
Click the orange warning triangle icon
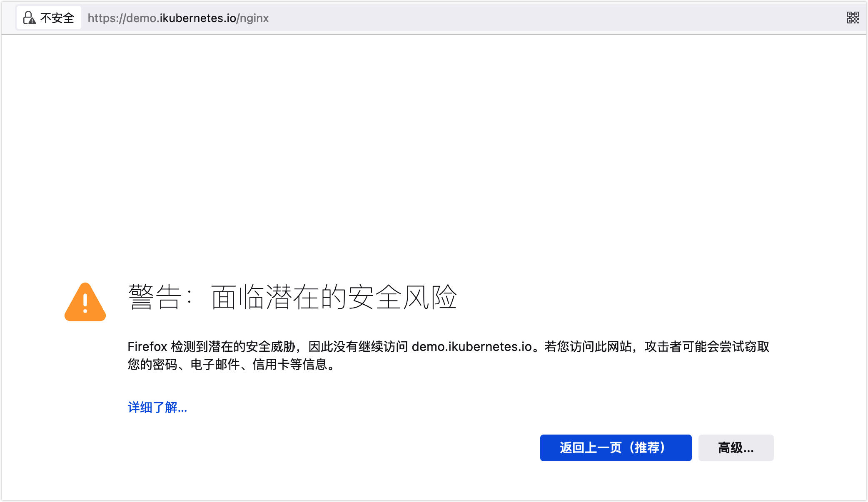click(85, 302)
